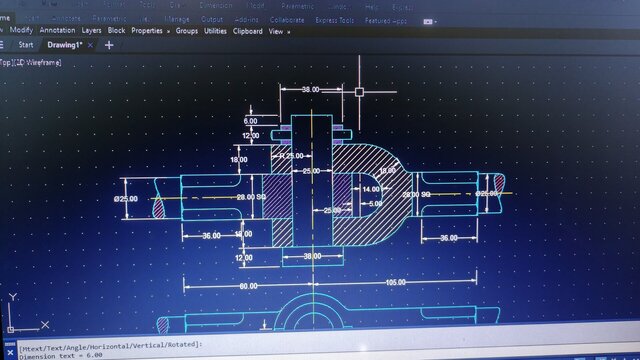Select the Express Tools ribbon tab
This screenshot has height=360, width=640.
(x=335, y=20)
